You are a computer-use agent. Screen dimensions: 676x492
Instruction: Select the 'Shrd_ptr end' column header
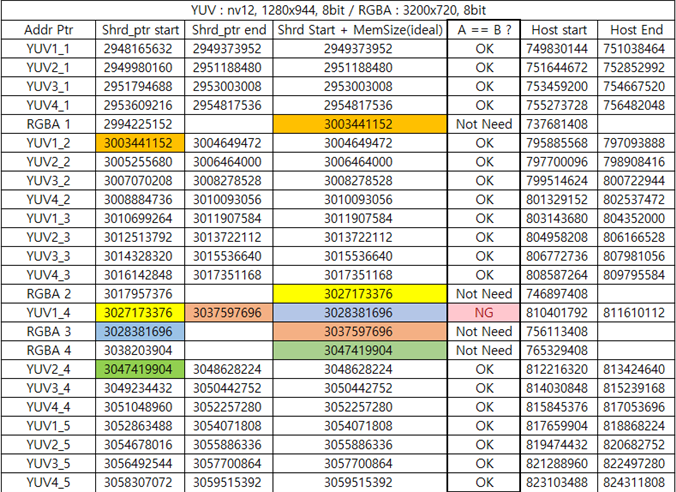point(229,30)
